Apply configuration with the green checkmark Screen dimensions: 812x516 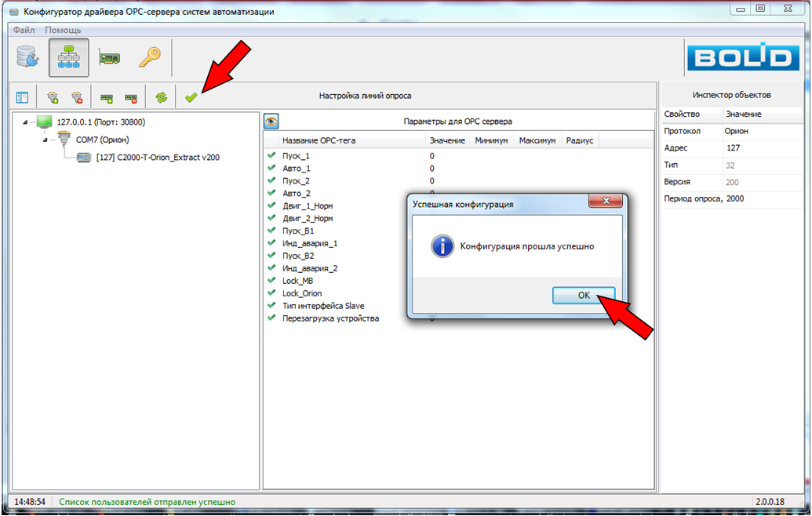(x=191, y=97)
